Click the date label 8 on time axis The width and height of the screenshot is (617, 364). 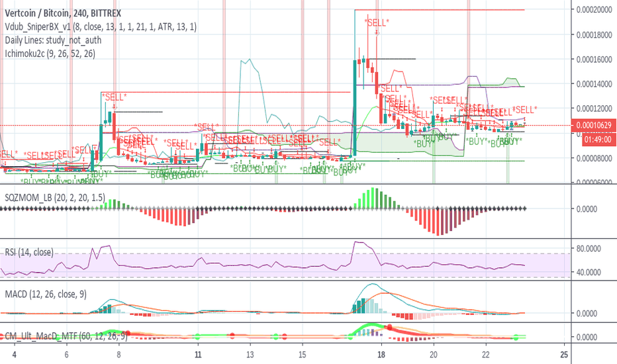click(119, 355)
